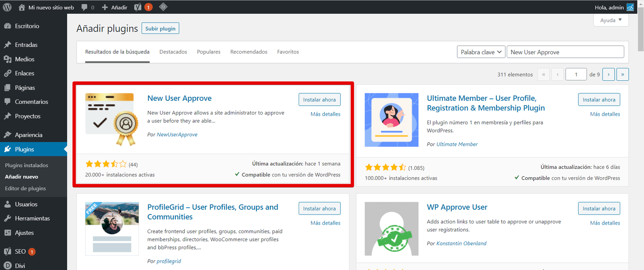Install WP Approve User plugin now
644x270 pixels.
point(599,209)
